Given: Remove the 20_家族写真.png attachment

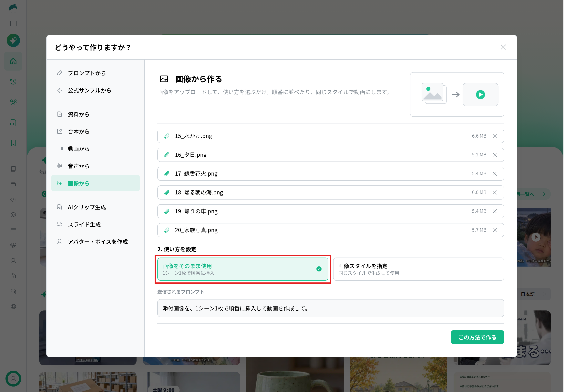Looking at the screenshot, I should (x=495, y=230).
